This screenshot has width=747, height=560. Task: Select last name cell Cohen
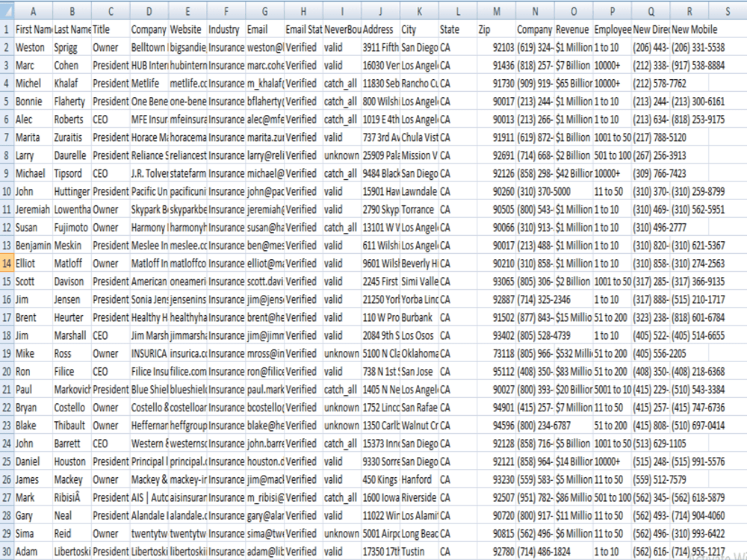(x=72, y=66)
